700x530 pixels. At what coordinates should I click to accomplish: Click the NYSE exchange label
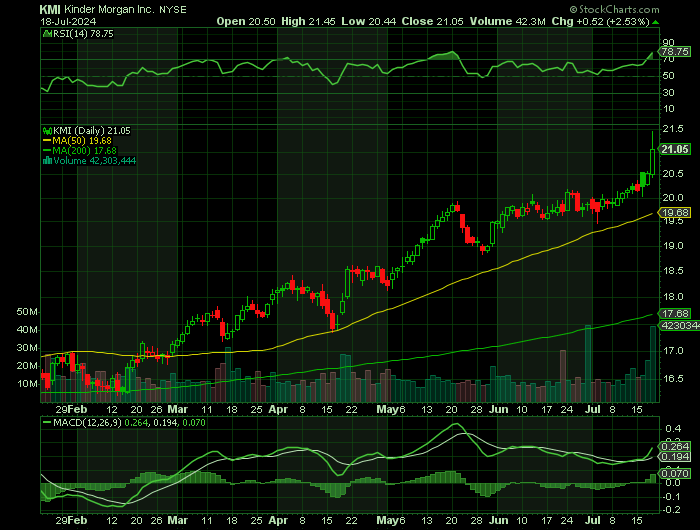coord(173,10)
